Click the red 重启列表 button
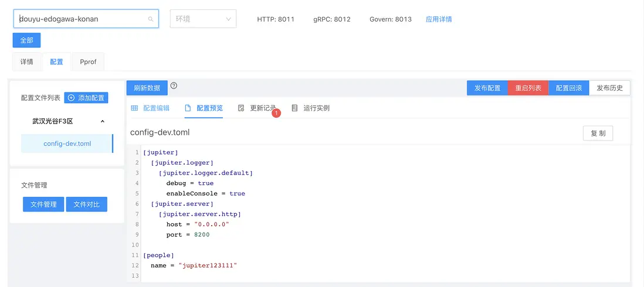 [x=528, y=88]
